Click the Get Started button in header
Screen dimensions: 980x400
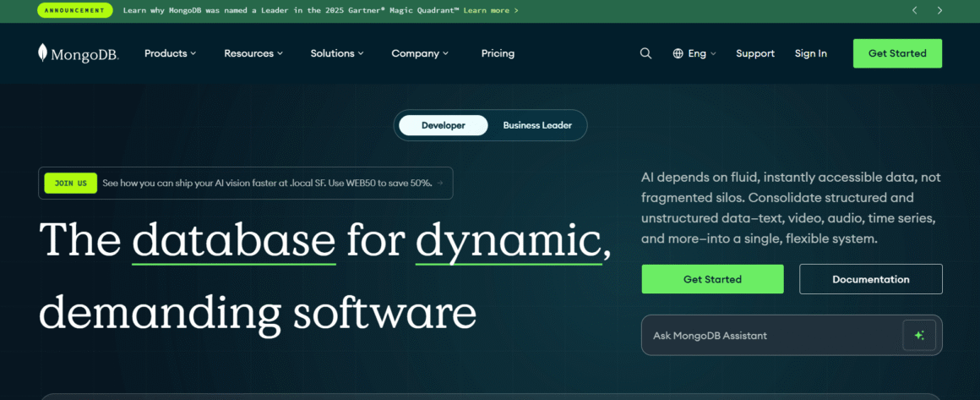(897, 53)
